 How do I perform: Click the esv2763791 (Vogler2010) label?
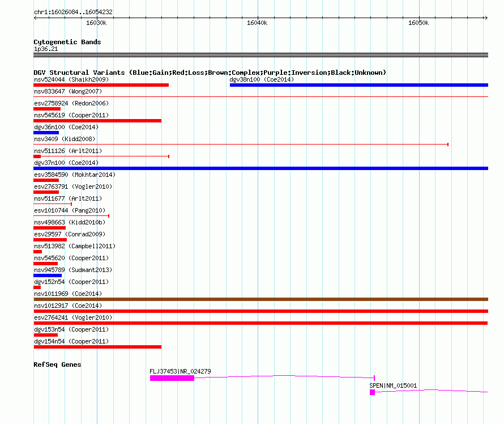pyautogui.click(x=73, y=186)
